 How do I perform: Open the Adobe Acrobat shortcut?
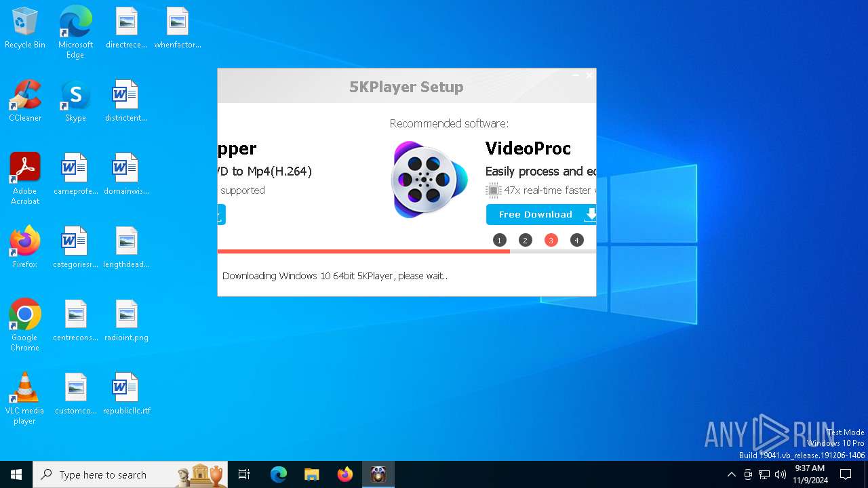[x=25, y=179]
